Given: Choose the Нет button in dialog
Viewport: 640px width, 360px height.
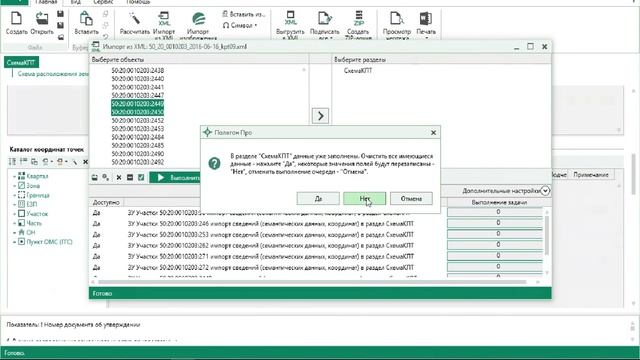Looking at the screenshot, I should 364,199.
